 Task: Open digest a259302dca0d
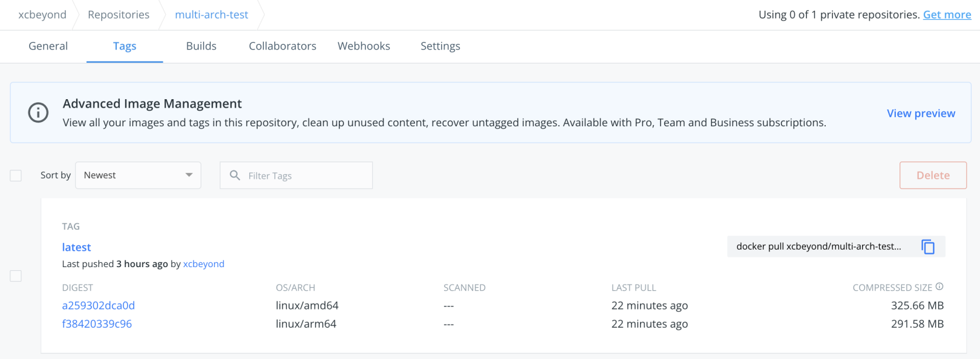[x=98, y=305]
